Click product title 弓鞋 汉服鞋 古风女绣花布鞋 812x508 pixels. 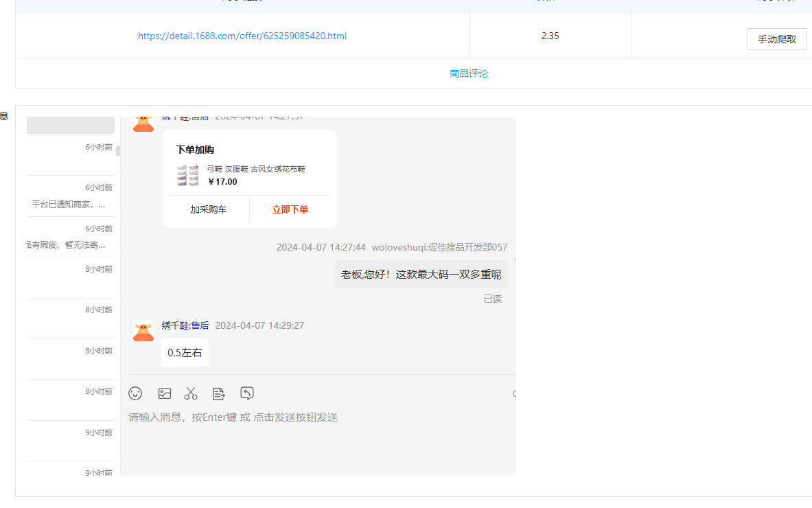click(x=256, y=169)
